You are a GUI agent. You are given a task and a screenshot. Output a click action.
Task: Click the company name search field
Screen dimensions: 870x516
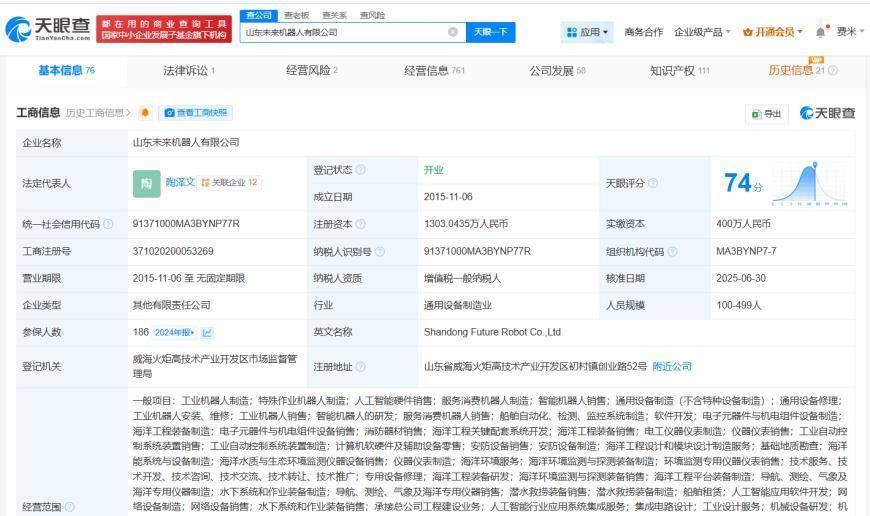point(340,32)
